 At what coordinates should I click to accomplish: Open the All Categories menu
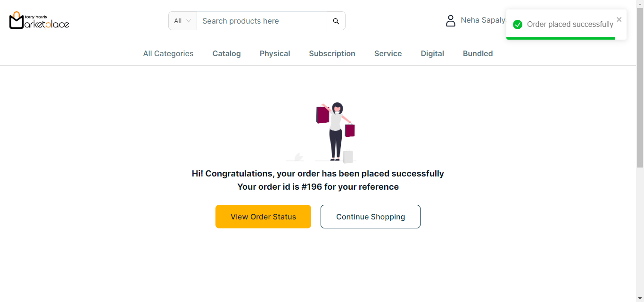click(x=168, y=54)
